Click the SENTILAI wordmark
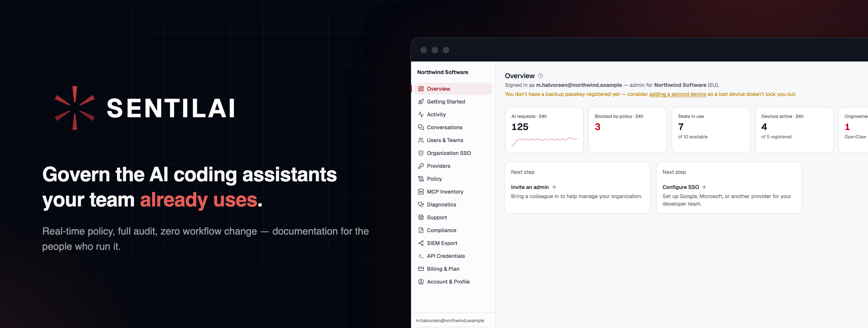The width and height of the screenshot is (868, 328). point(171,108)
